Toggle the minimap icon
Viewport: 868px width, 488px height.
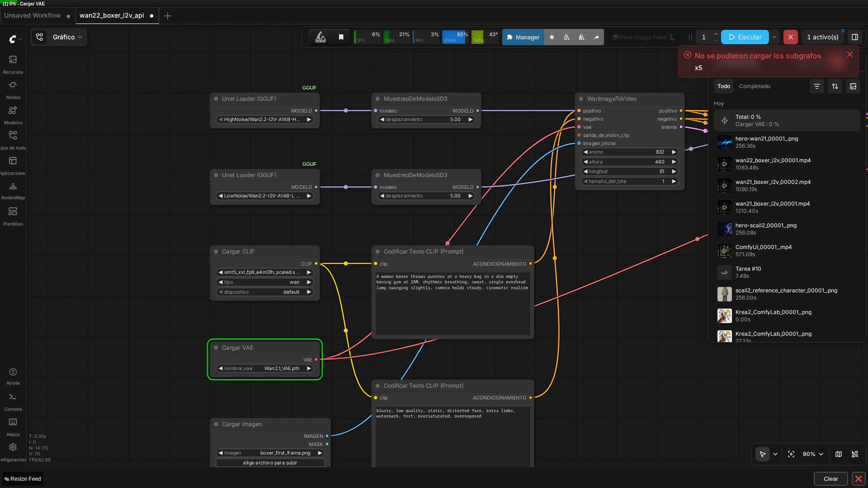point(838,454)
